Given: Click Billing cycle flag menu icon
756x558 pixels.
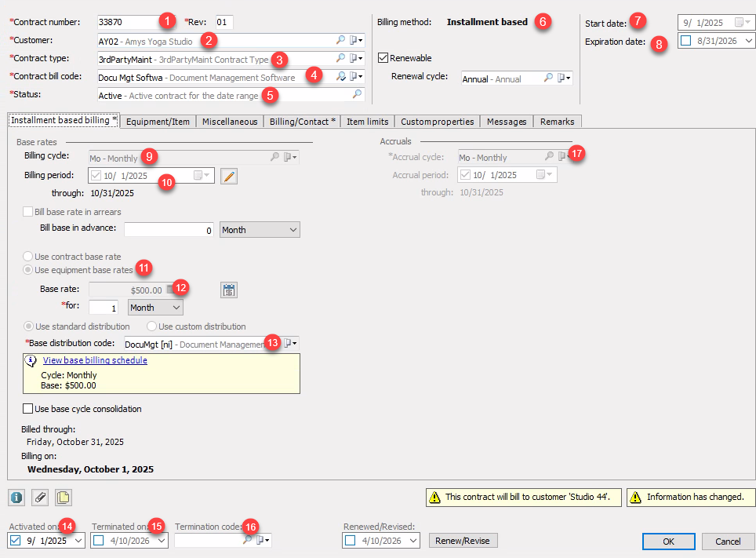Looking at the screenshot, I should tap(290, 157).
